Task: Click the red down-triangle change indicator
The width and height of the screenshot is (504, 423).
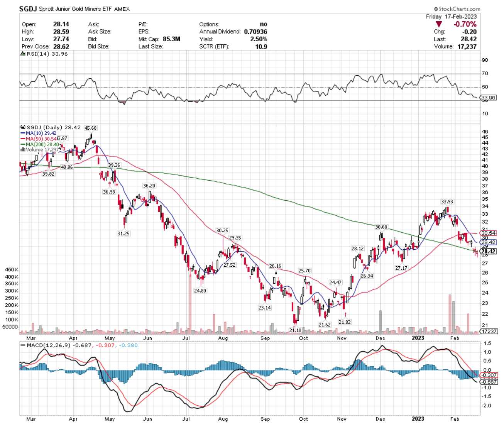Action: point(439,24)
